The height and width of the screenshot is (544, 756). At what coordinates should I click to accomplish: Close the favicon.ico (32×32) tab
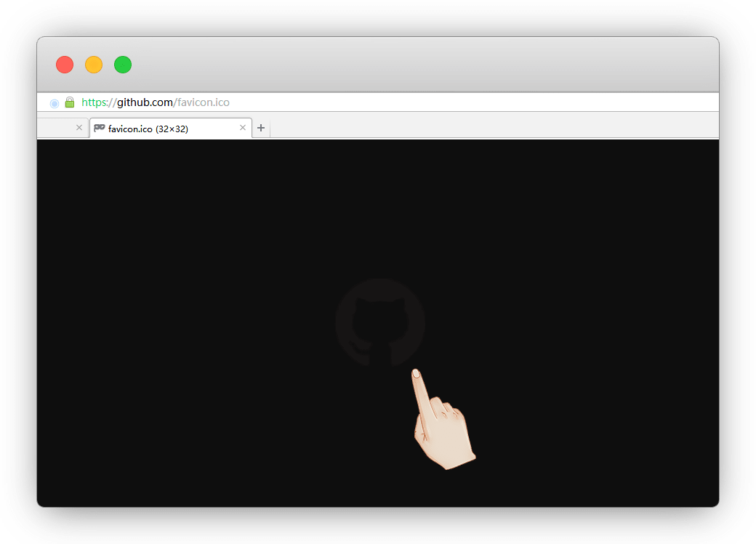pos(243,128)
